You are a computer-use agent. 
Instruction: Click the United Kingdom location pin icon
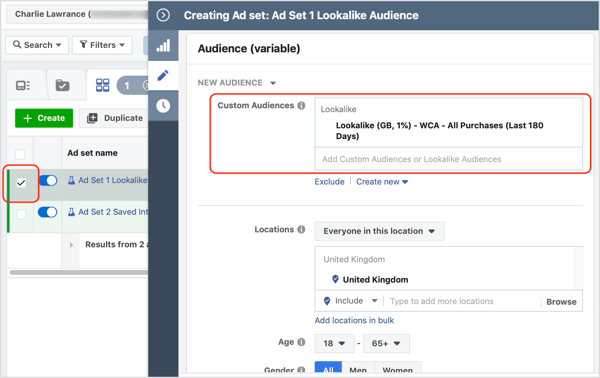coord(335,279)
